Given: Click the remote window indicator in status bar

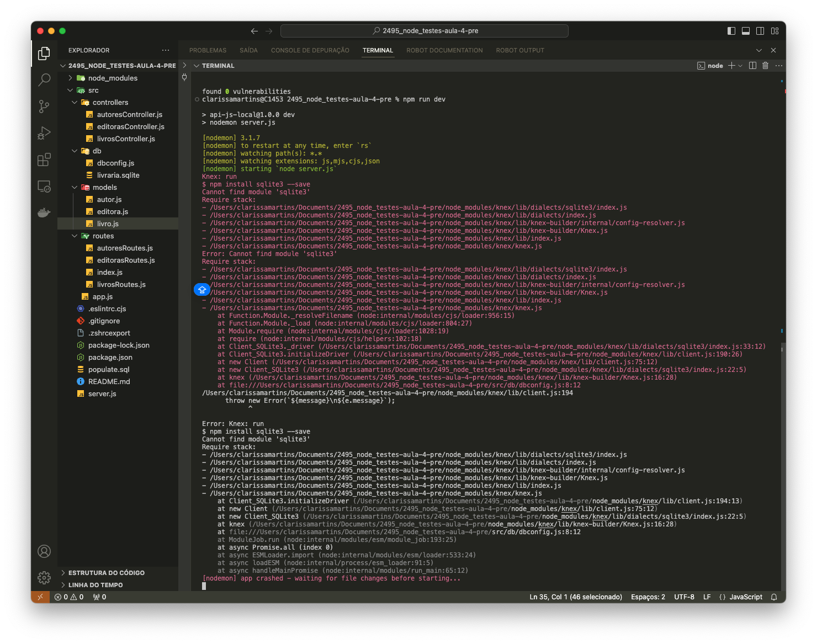Looking at the screenshot, I should click(x=40, y=597).
